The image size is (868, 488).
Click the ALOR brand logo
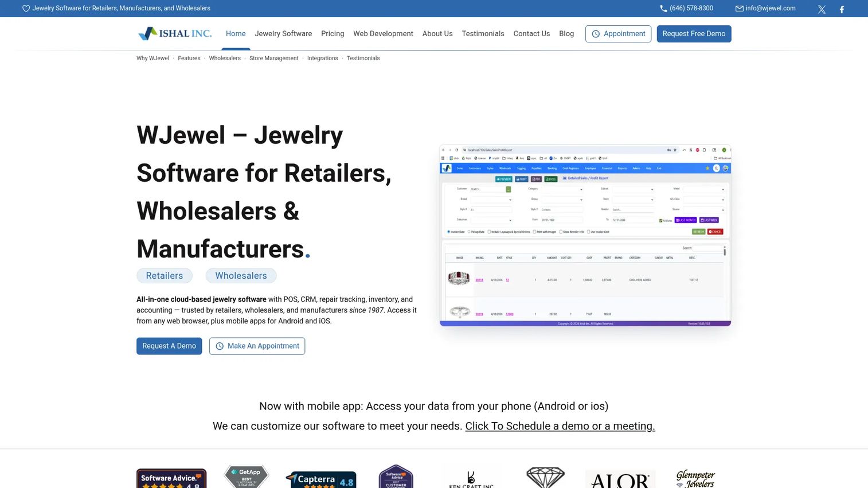coord(620,479)
